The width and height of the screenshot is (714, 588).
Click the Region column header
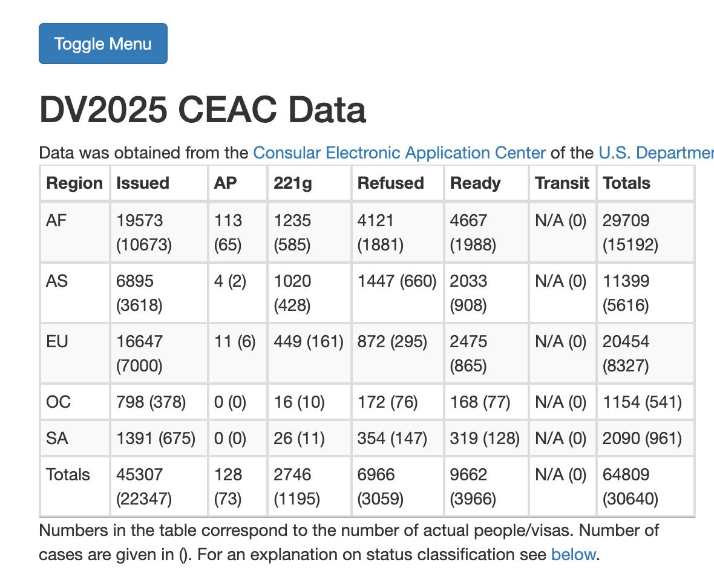click(x=74, y=183)
